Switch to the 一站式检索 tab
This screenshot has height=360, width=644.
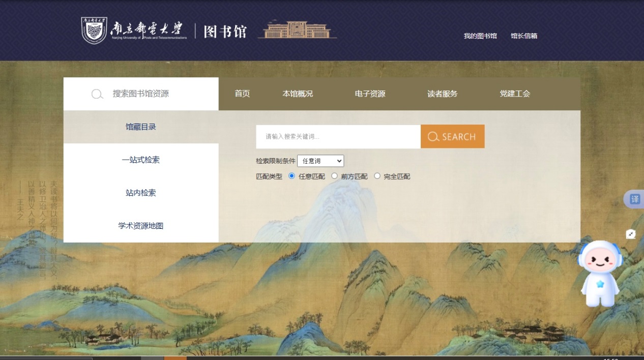point(141,160)
